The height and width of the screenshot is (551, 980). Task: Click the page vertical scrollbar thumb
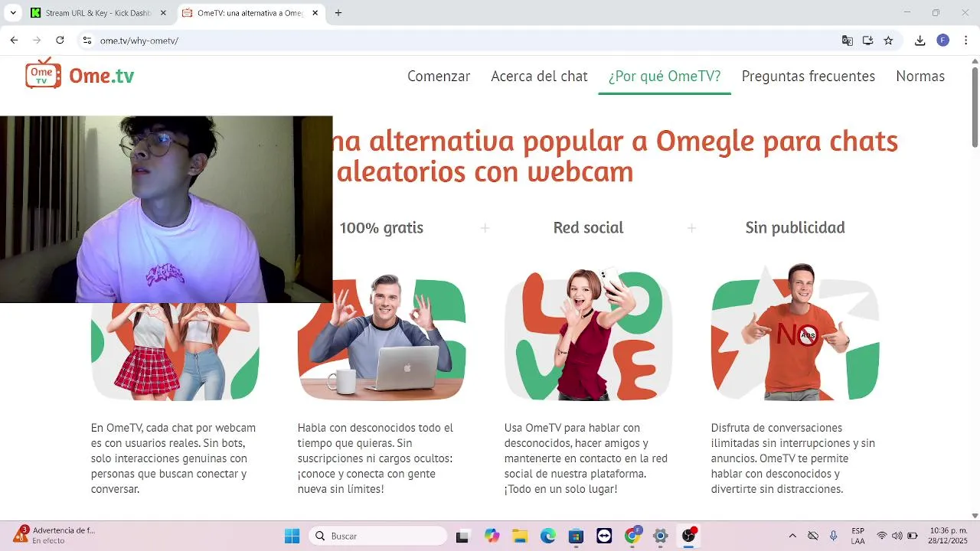[x=975, y=107]
